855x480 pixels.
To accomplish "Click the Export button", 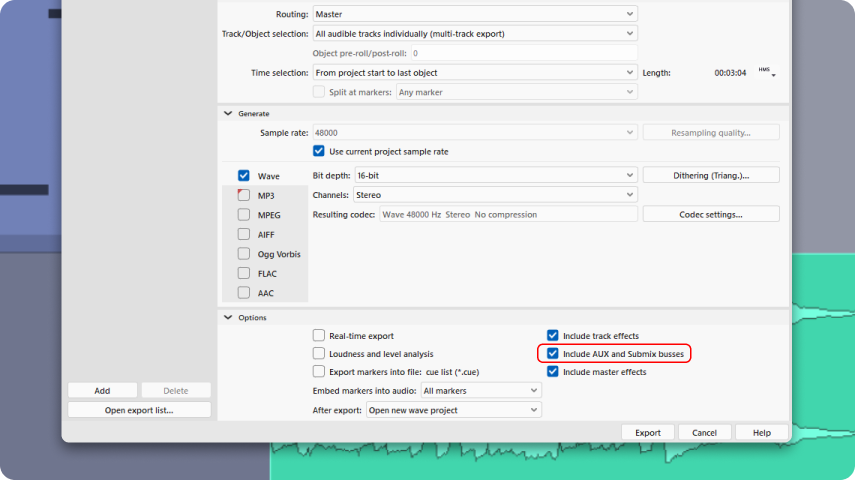I will 648,433.
